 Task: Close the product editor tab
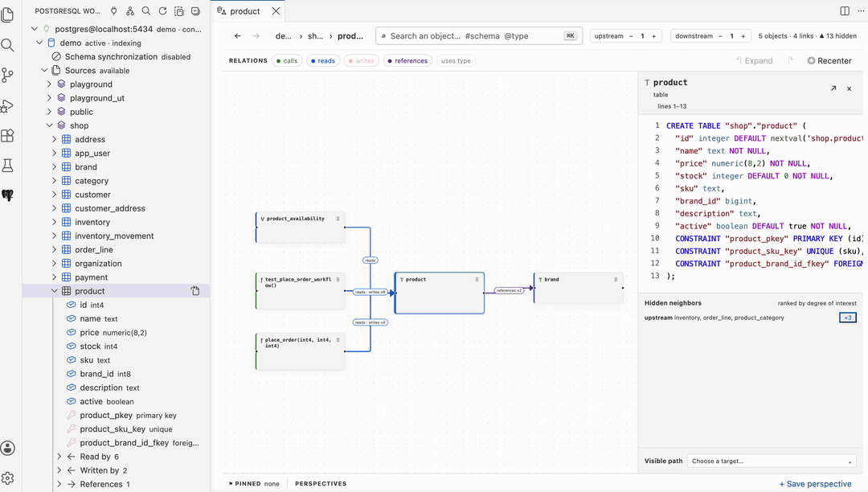[276, 11]
